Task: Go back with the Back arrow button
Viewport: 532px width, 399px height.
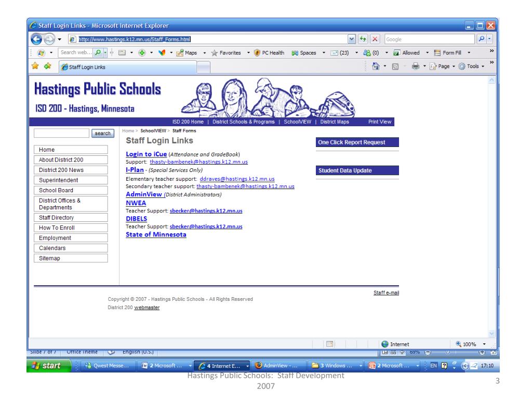Action: (x=36, y=39)
